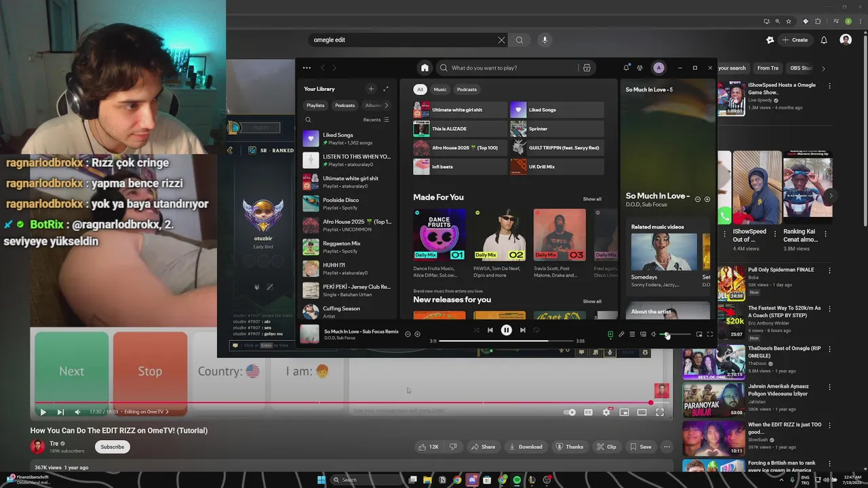Screen dimensions: 868x488
Task: Select the Podcasts filter chip on home
Action: [467, 89]
